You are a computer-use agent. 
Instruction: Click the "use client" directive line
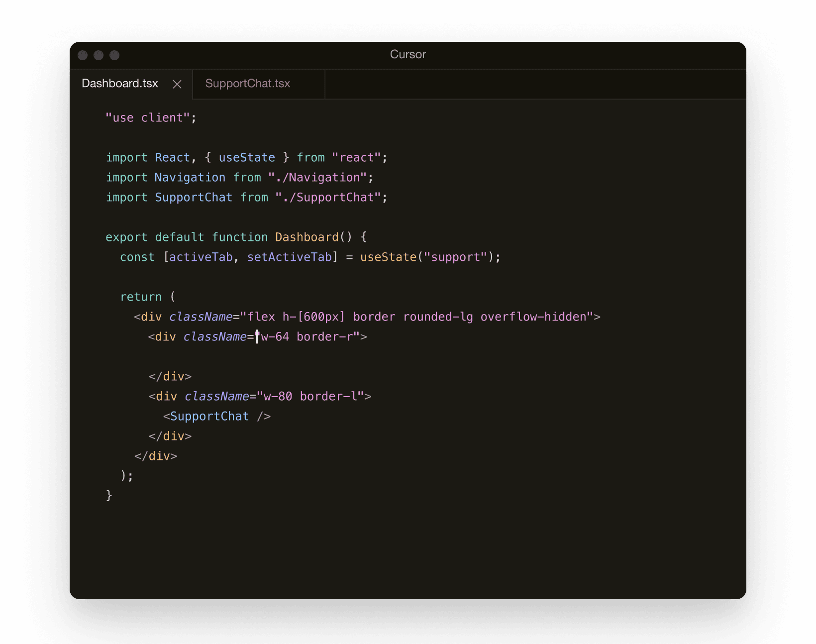(151, 118)
